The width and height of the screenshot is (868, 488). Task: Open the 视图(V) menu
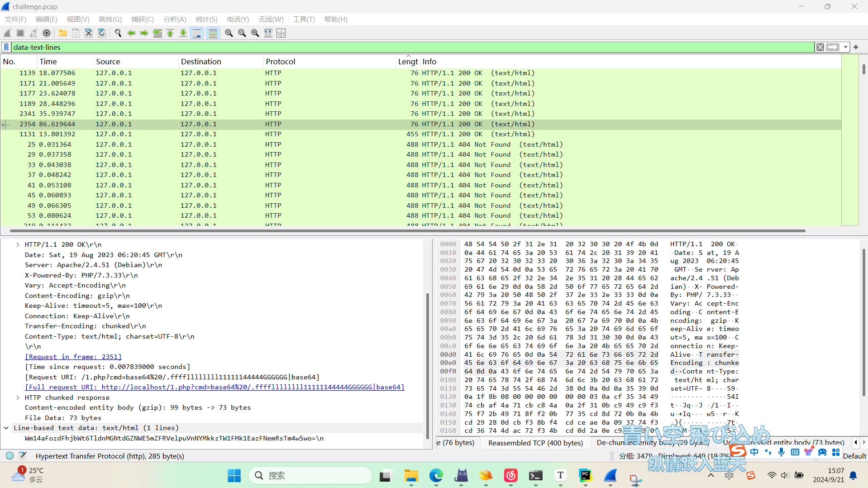click(78, 19)
